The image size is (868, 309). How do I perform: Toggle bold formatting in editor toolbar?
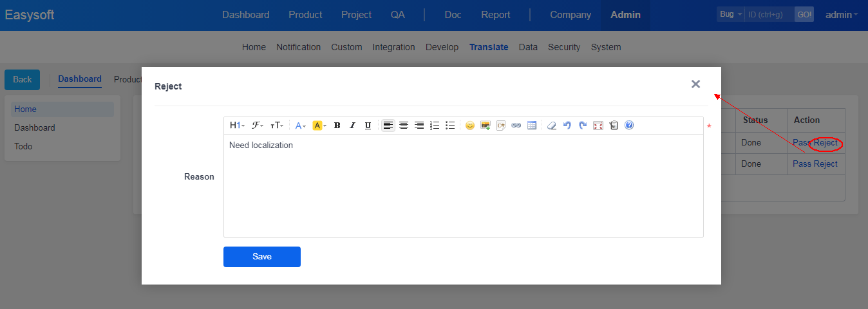[337, 126]
